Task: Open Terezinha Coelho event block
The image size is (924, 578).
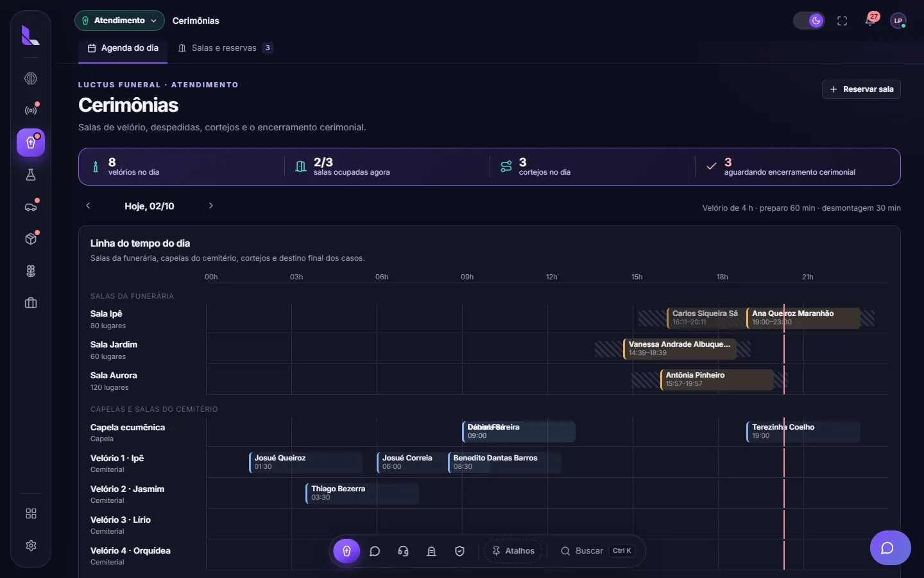Action: click(x=803, y=432)
